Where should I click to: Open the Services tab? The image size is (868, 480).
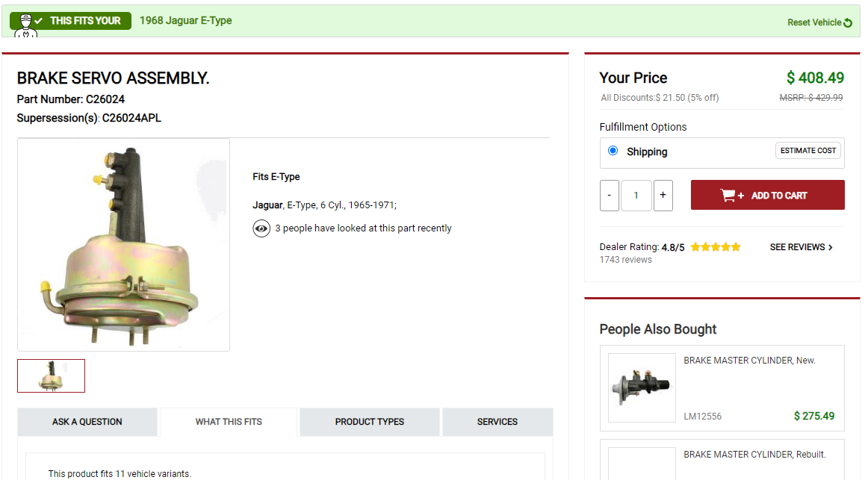[x=497, y=422]
